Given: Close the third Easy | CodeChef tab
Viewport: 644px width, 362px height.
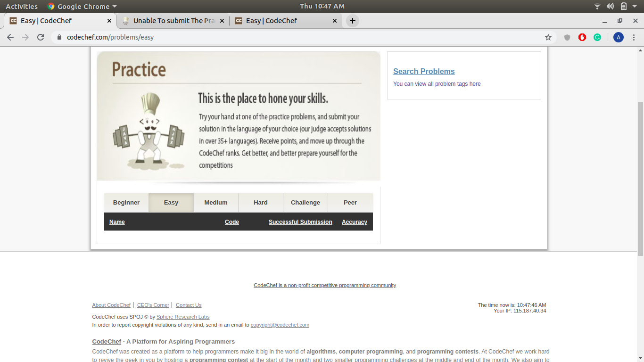Looking at the screenshot, I should point(335,21).
